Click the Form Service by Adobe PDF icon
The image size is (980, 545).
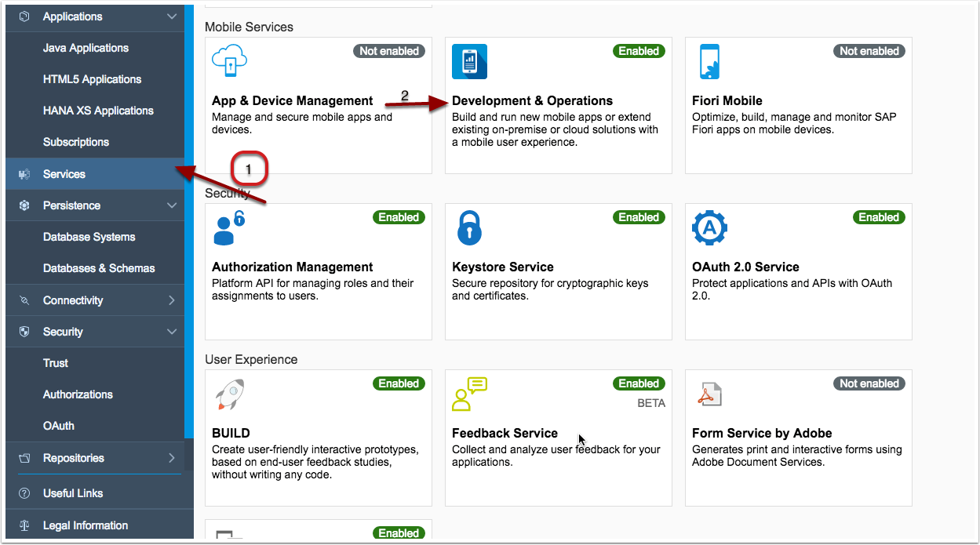pyautogui.click(x=709, y=395)
